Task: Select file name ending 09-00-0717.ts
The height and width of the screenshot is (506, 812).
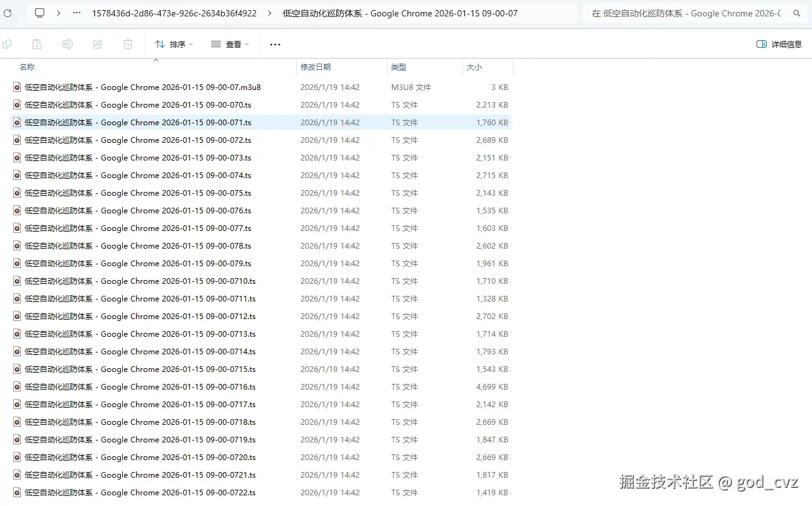Action: [140, 405]
